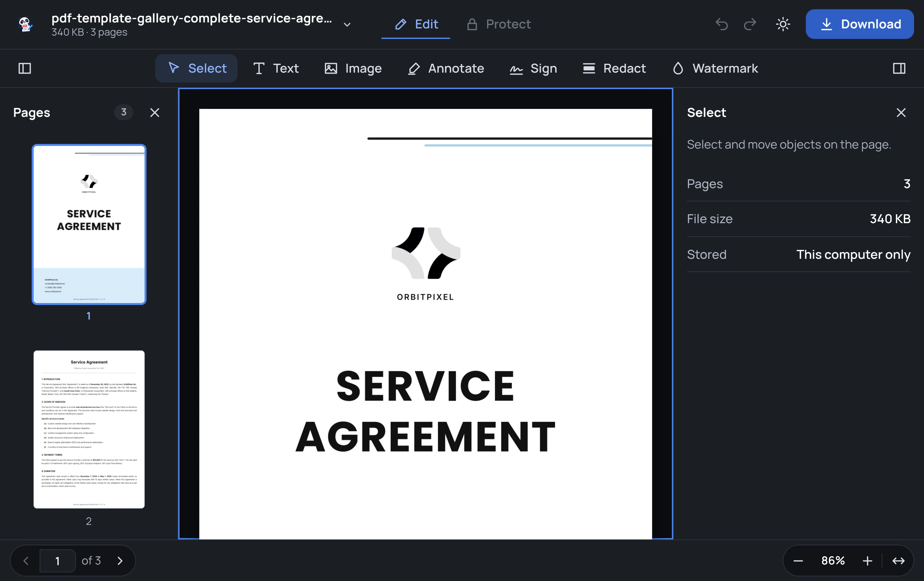Zoom in with plus button
This screenshot has width=924, height=581.
pos(867,561)
